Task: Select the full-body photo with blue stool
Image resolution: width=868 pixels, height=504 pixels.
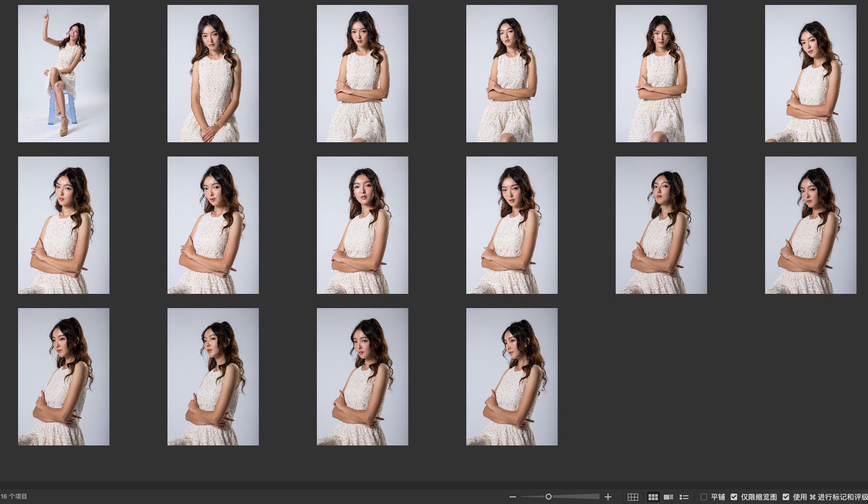Action: click(63, 74)
